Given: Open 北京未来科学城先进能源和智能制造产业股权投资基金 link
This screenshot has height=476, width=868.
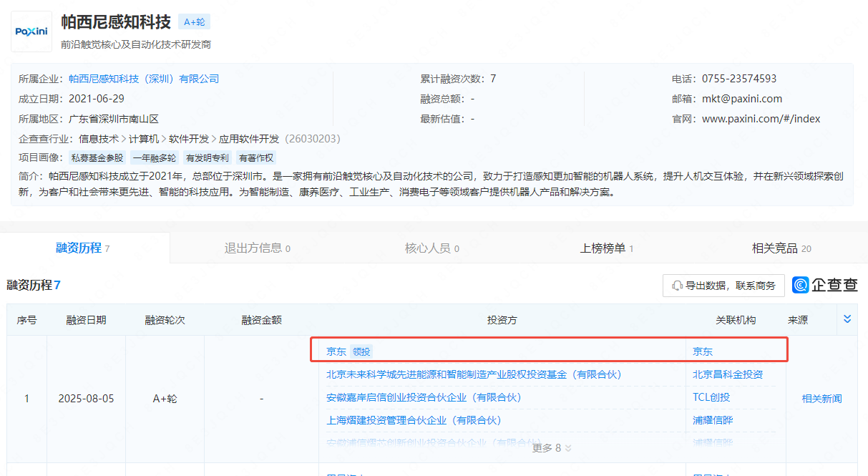Looking at the screenshot, I should [x=474, y=374].
